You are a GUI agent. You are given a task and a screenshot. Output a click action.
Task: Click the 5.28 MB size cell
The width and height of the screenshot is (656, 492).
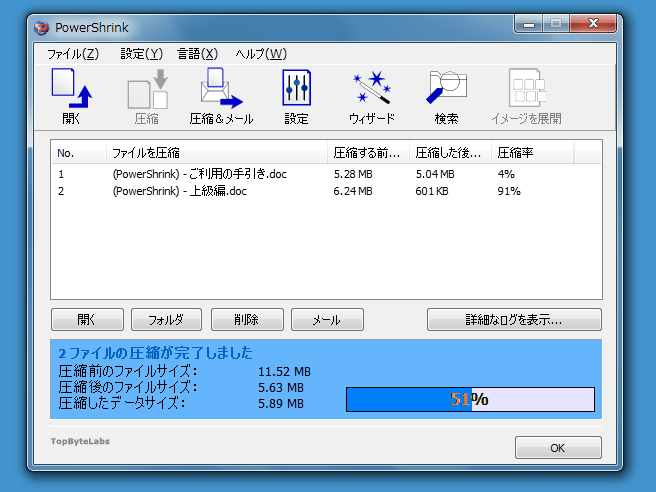click(x=353, y=174)
